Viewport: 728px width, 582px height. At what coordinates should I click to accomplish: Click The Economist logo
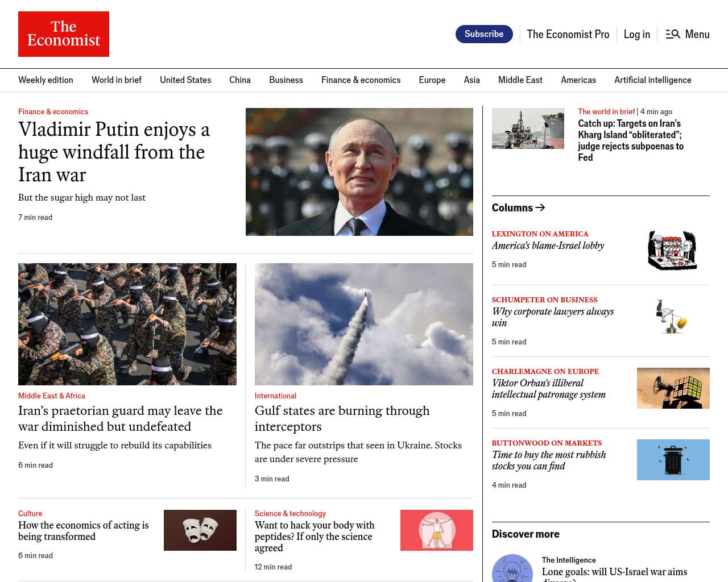pyautogui.click(x=64, y=34)
